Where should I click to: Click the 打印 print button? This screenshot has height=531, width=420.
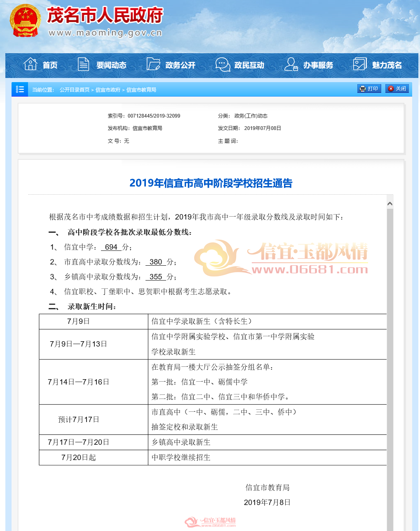(x=369, y=89)
